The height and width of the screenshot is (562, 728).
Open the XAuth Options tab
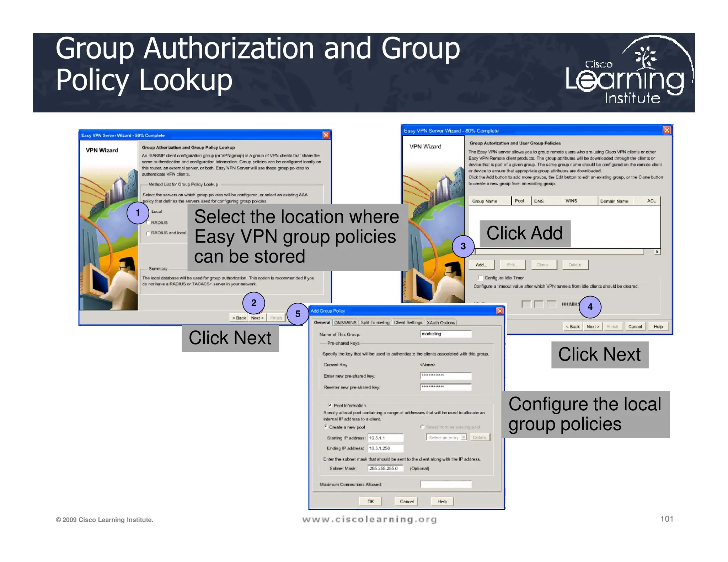441,323
